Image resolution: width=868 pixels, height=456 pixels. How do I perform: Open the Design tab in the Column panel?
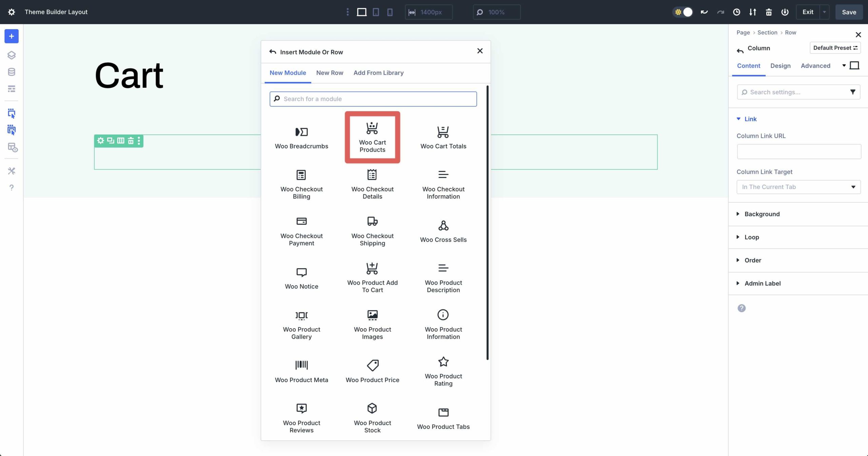coord(780,66)
